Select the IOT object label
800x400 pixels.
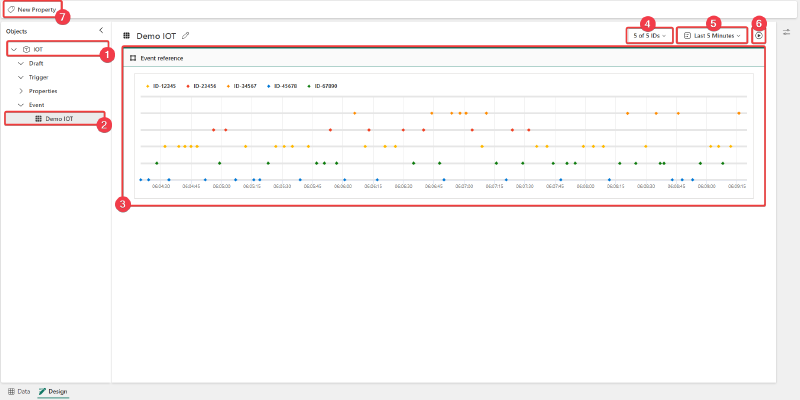[x=38, y=49]
